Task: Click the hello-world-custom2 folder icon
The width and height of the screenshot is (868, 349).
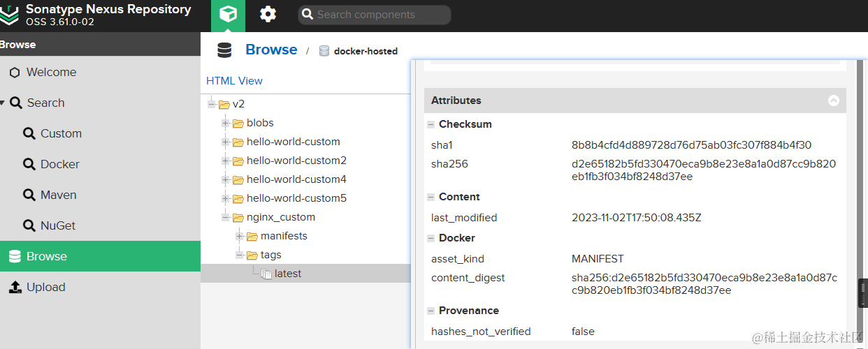Action: pos(238,161)
